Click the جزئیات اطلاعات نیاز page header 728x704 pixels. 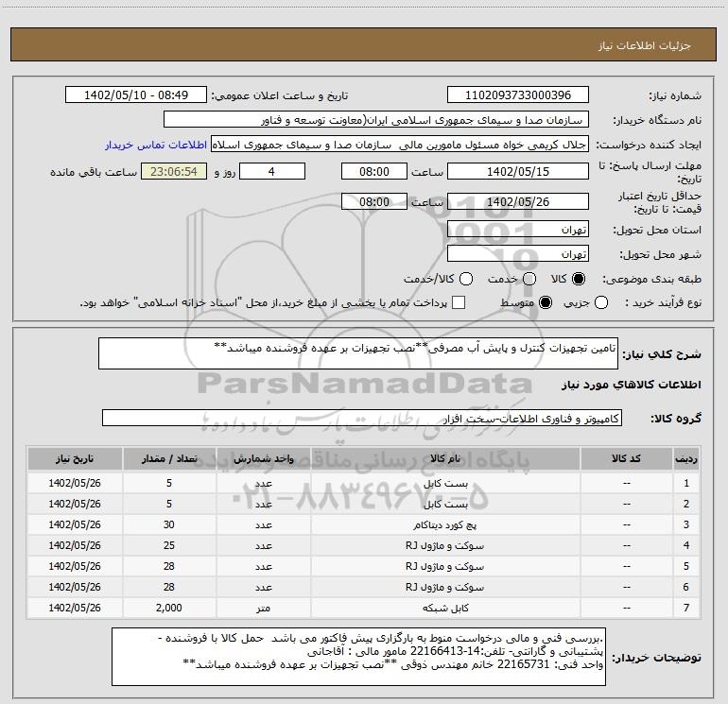[x=644, y=45]
